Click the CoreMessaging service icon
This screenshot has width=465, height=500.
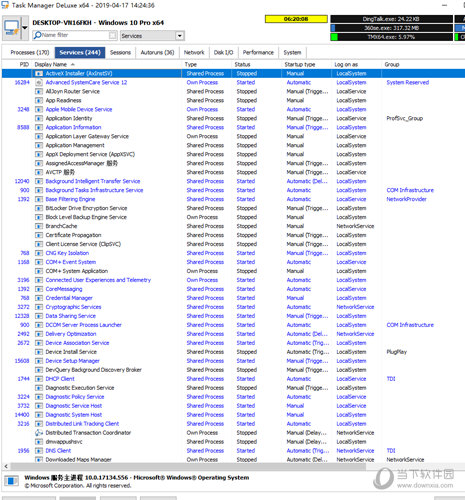[x=39, y=289]
